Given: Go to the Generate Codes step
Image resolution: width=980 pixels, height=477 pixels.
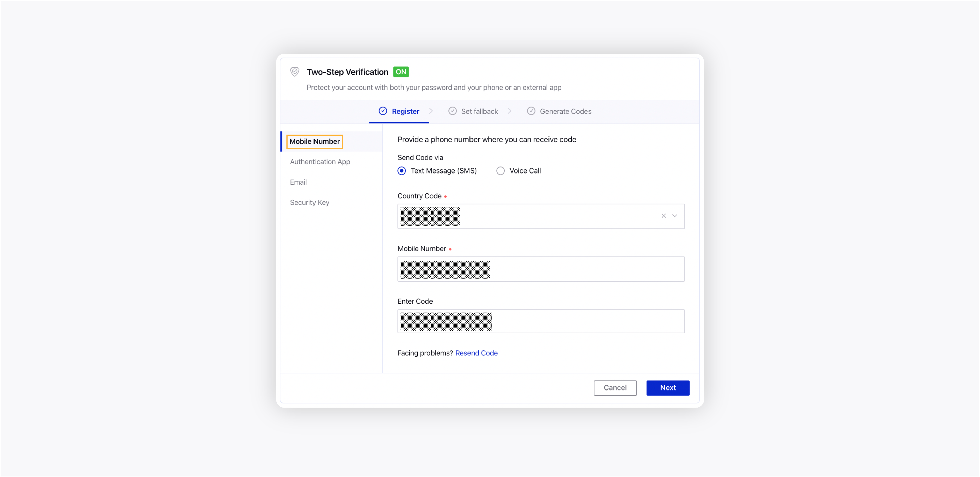Looking at the screenshot, I should point(559,111).
